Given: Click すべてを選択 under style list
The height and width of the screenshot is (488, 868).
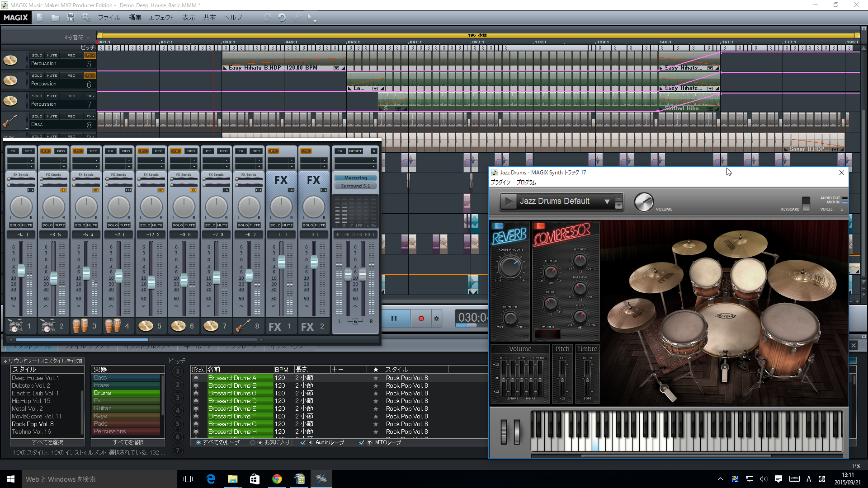Looking at the screenshot, I should (x=47, y=442).
